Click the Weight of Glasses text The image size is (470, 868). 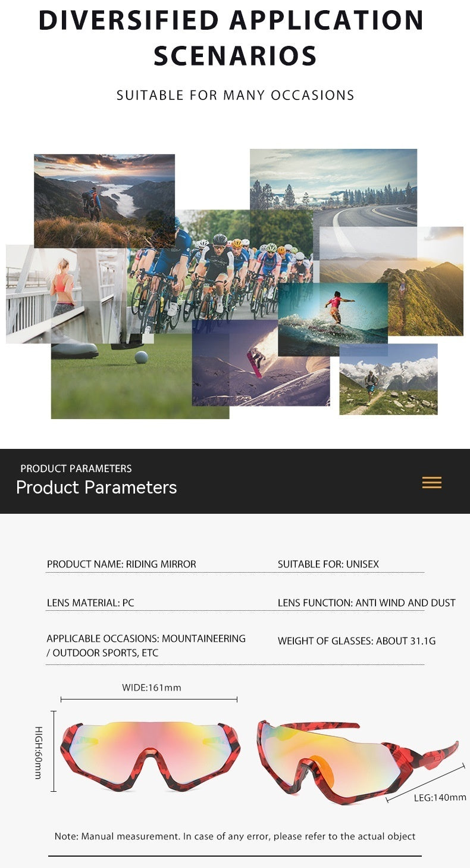pyautogui.click(x=356, y=641)
